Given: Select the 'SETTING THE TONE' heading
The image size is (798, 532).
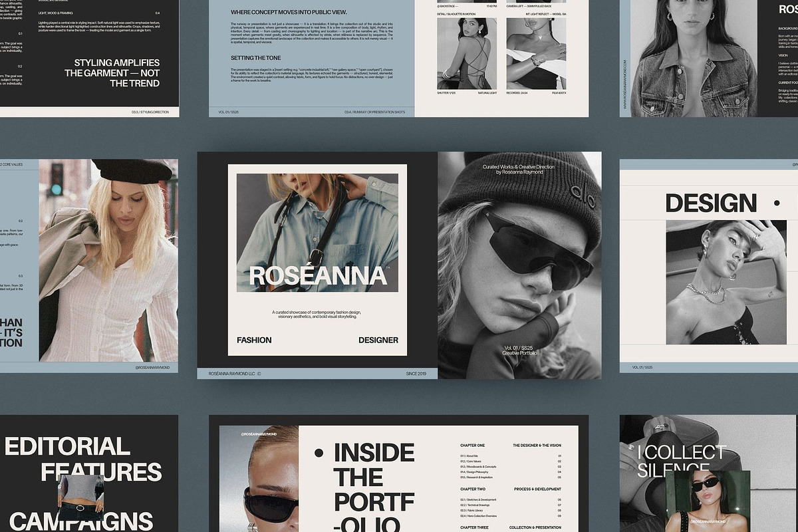Looking at the screenshot, I should (257, 58).
